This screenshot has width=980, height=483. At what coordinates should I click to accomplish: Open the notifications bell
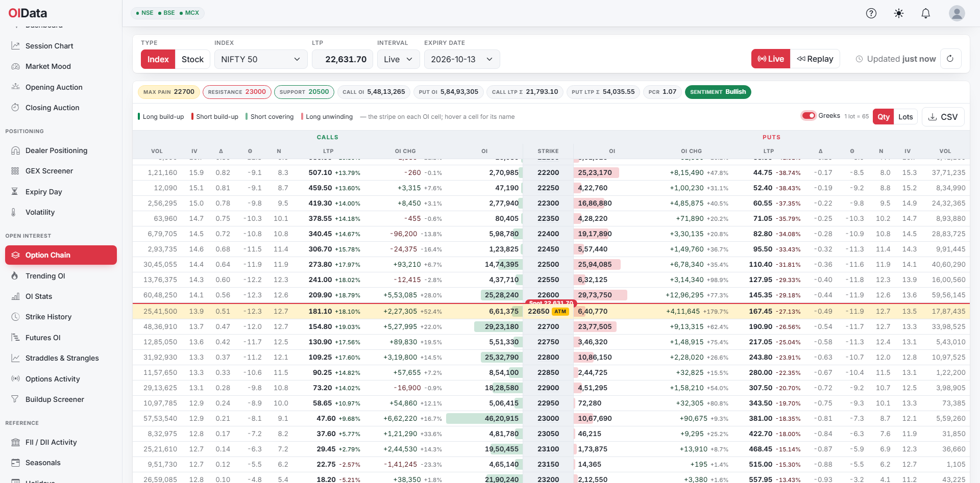(x=926, y=13)
